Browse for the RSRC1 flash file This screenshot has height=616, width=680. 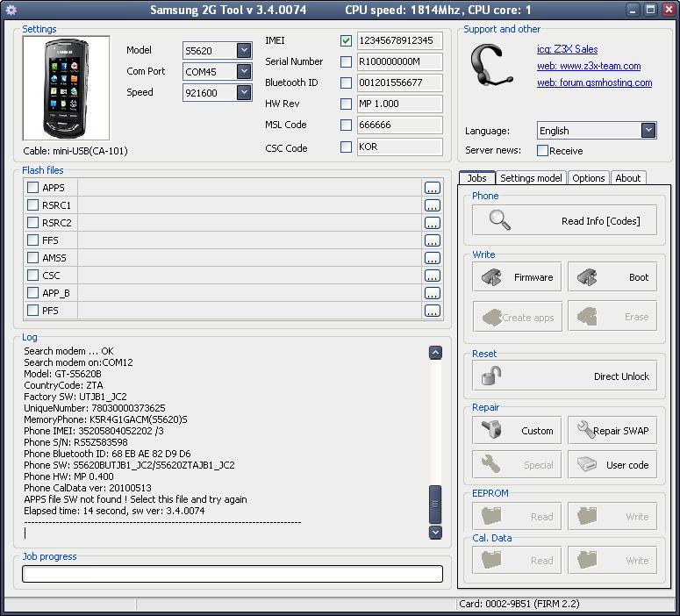pyautogui.click(x=432, y=205)
